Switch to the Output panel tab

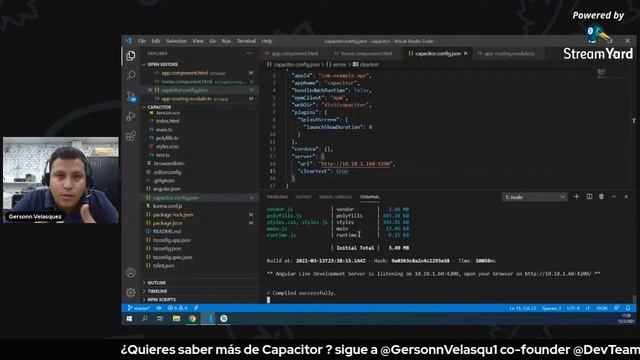303,197
